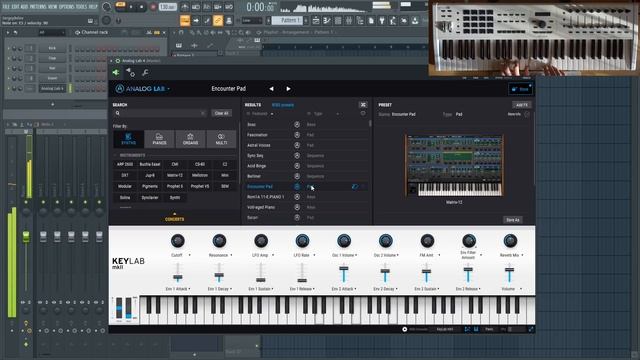The image size is (640, 360).
Task: Click the shuffle results icon
Action: tap(363, 105)
